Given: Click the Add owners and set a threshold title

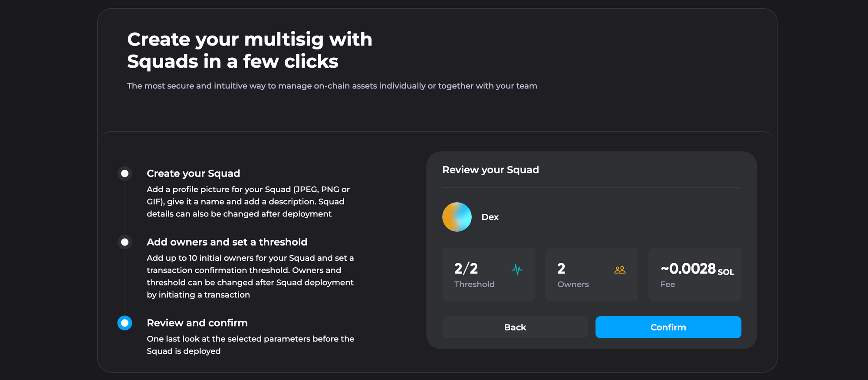Looking at the screenshot, I should [x=227, y=242].
